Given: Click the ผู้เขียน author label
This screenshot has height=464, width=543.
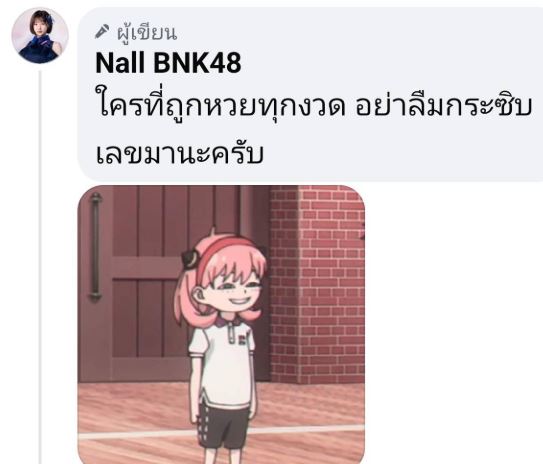Looking at the screenshot, I should coord(147,33).
